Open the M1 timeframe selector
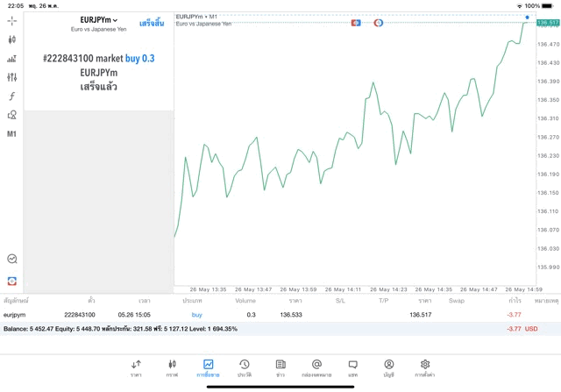561x392 pixels. 12,134
